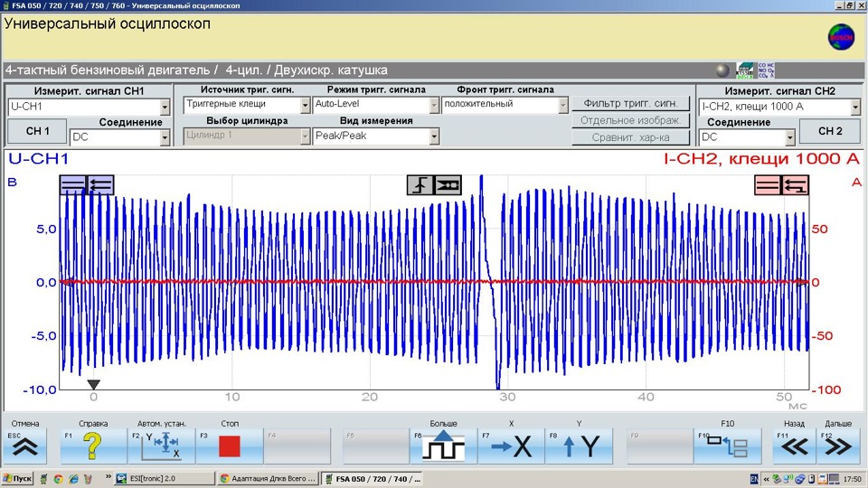Open Справка help with the question mark icon
Screen dimensions: 868x488
tap(94, 446)
